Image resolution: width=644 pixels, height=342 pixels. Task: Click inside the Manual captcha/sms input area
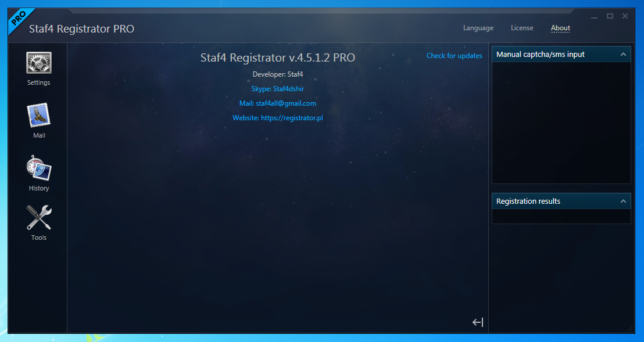point(561,122)
